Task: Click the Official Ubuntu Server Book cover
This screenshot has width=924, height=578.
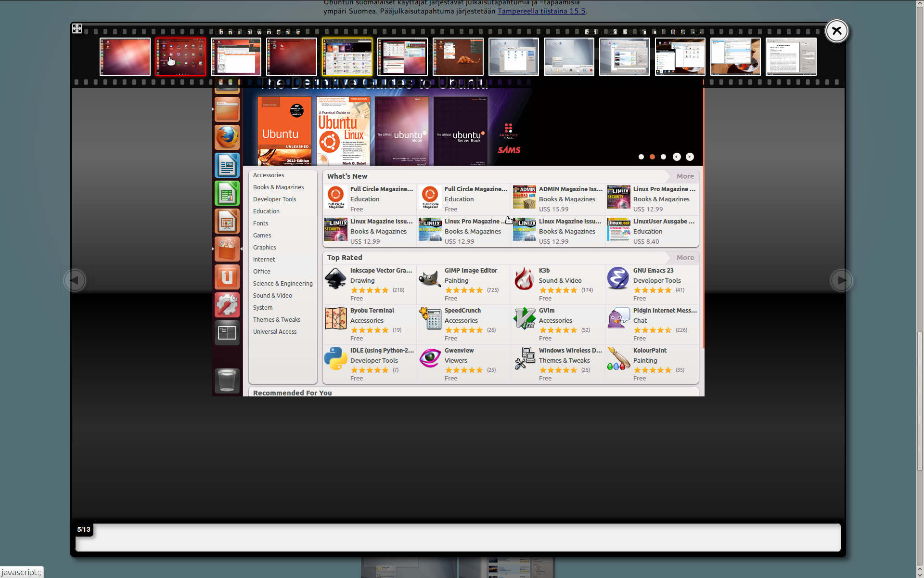Action: (461, 131)
